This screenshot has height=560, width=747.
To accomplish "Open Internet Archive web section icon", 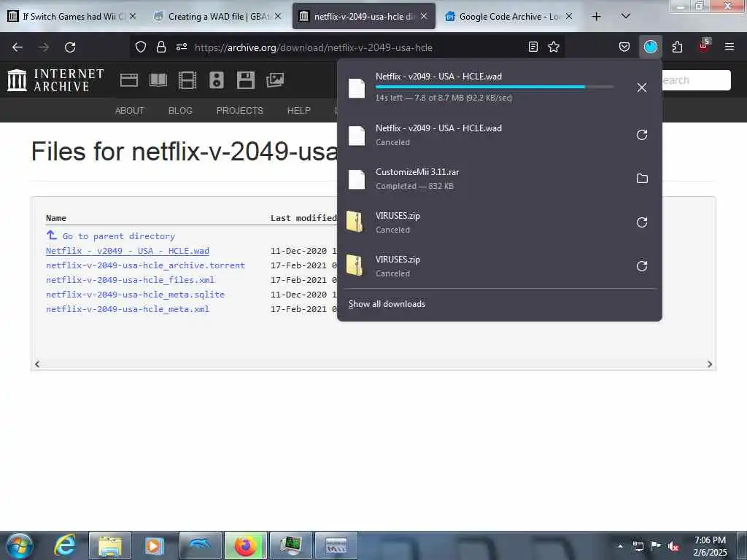I will click(x=129, y=80).
